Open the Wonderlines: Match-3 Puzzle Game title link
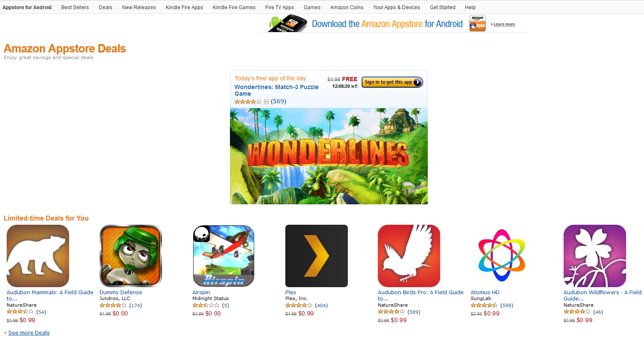This screenshot has height=340, width=644. click(276, 90)
